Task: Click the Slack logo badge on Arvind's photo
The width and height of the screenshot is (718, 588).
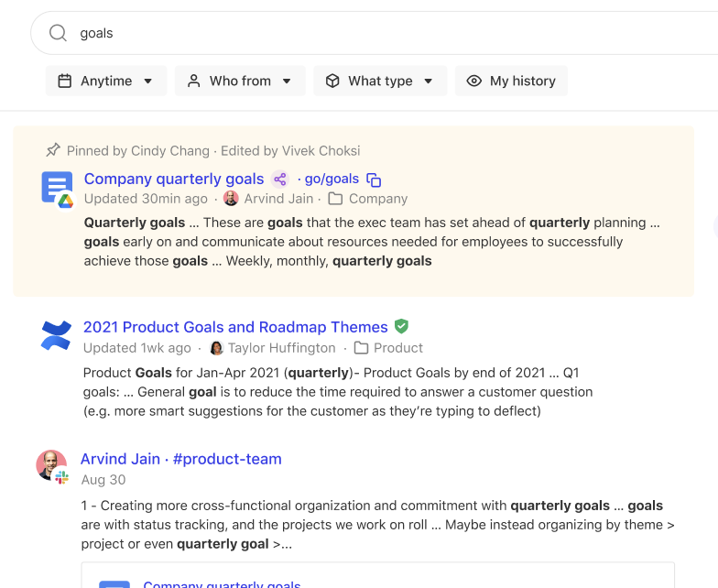Action: point(62,478)
